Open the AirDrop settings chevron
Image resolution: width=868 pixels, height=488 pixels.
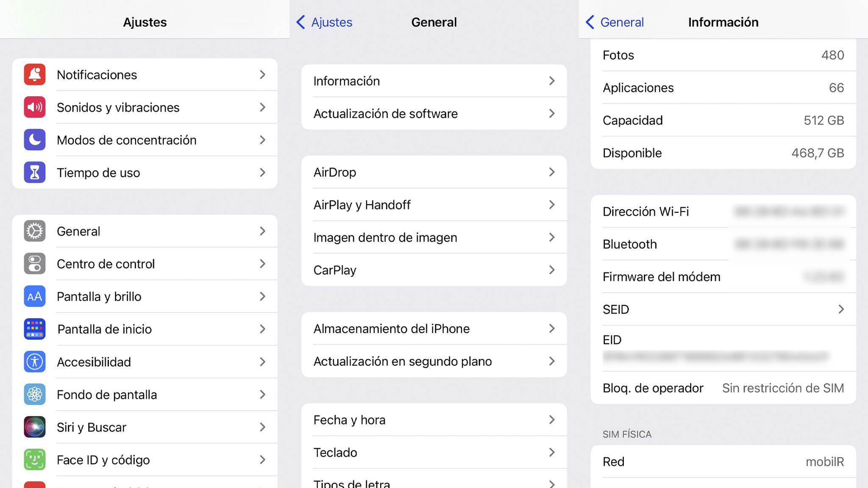coord(552,172)
